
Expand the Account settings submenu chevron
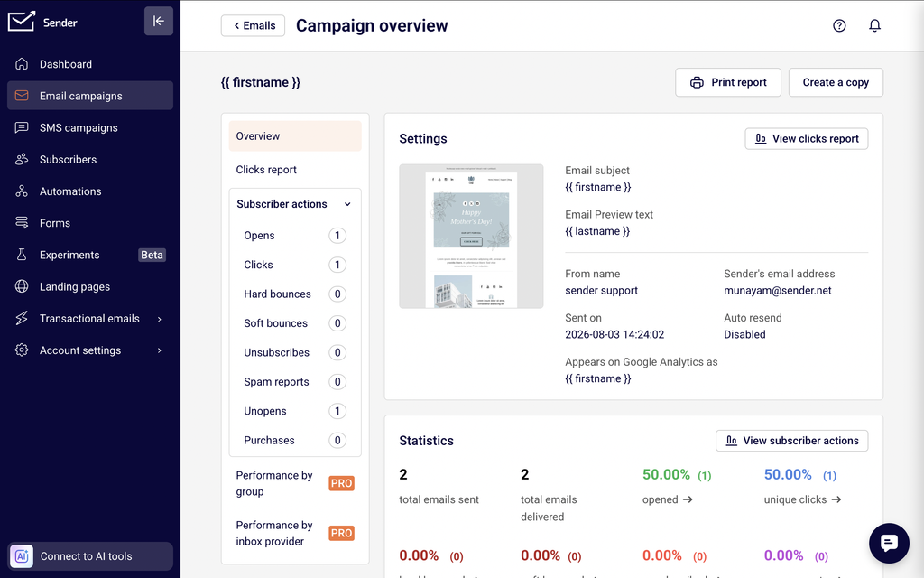[x=159, y=350]
